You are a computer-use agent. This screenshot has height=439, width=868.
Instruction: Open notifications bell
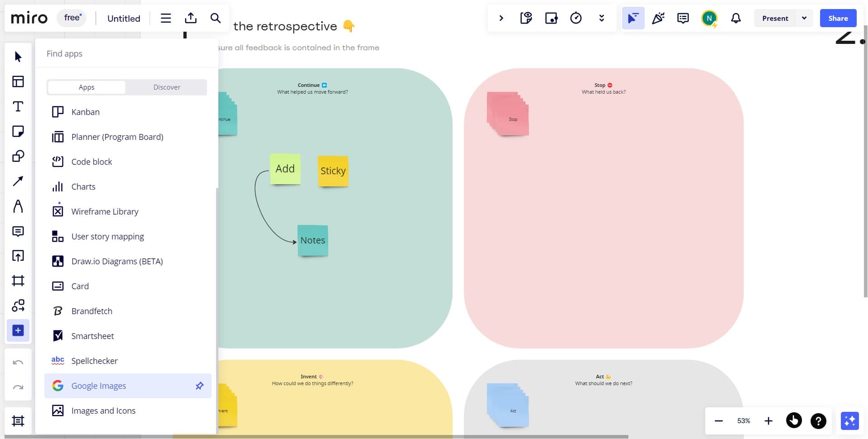(x=736, y=18)
